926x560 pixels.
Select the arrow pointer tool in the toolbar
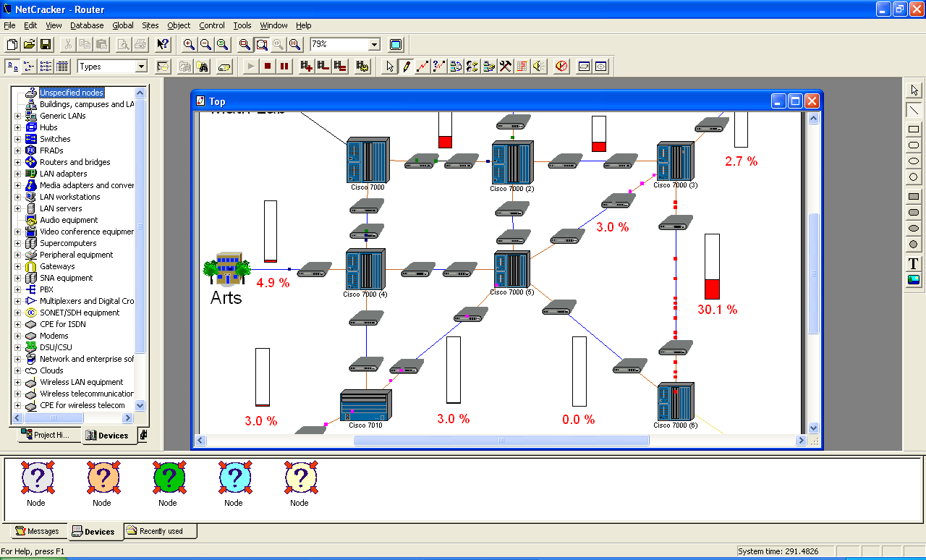[390, 67]
